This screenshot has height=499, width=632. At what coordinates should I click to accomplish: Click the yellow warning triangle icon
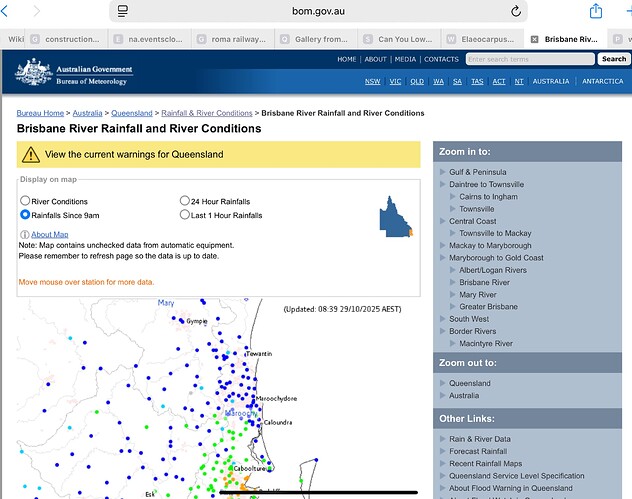point(31,155)
